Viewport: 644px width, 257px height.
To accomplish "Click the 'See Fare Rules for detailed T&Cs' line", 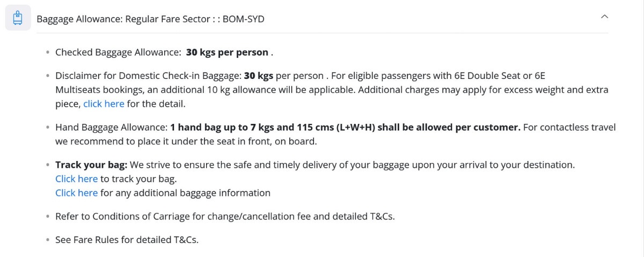I will point(127,240).
